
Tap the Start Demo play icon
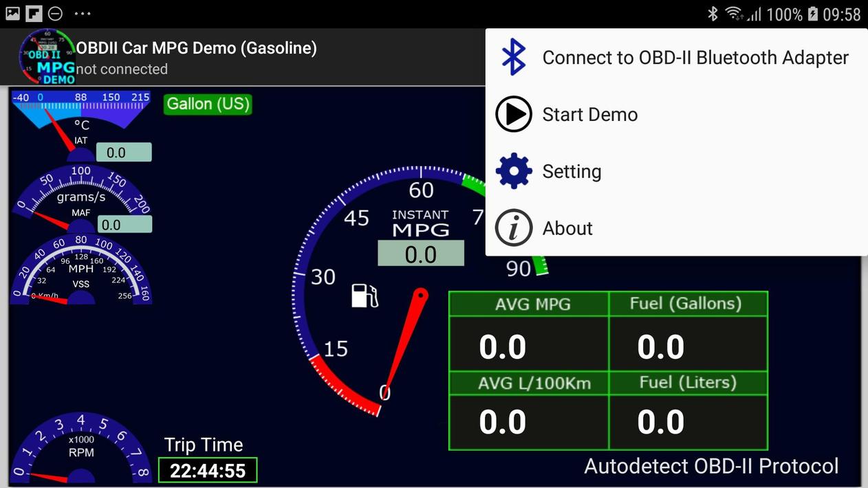(x=514, y=114)
